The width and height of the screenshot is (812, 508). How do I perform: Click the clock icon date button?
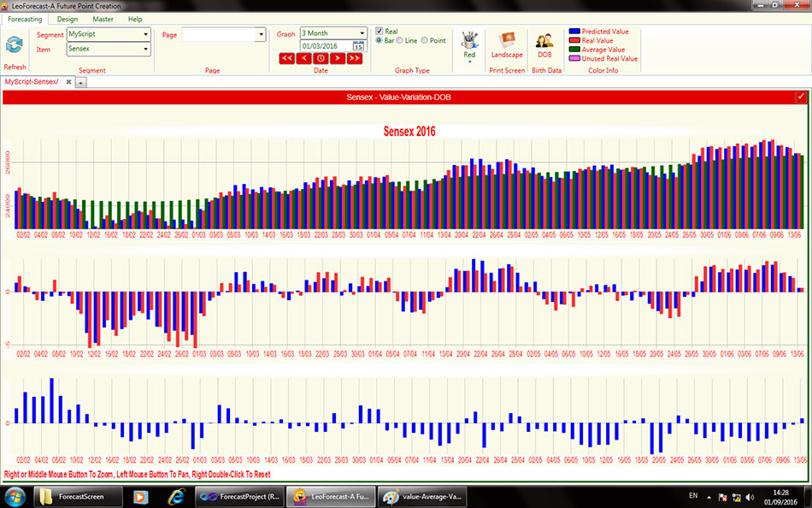tap(321, 58)
